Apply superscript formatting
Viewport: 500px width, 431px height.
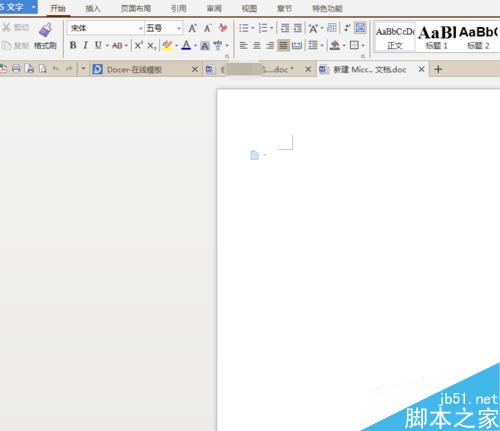click(139, 45)
